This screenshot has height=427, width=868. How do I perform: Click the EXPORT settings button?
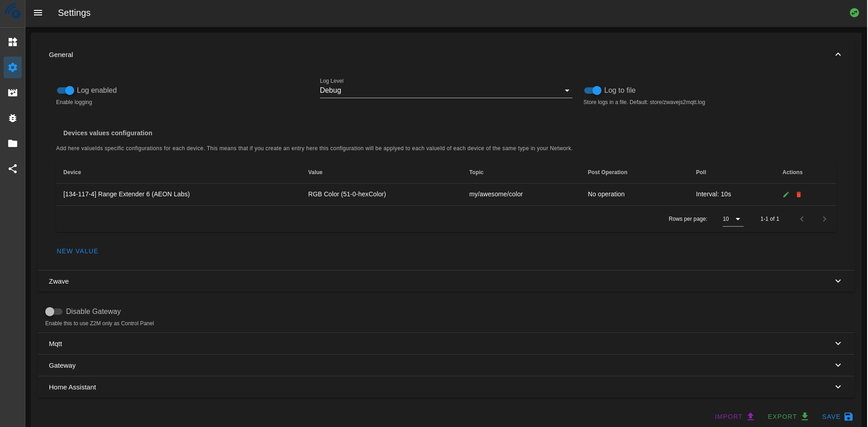coord(788,417)
